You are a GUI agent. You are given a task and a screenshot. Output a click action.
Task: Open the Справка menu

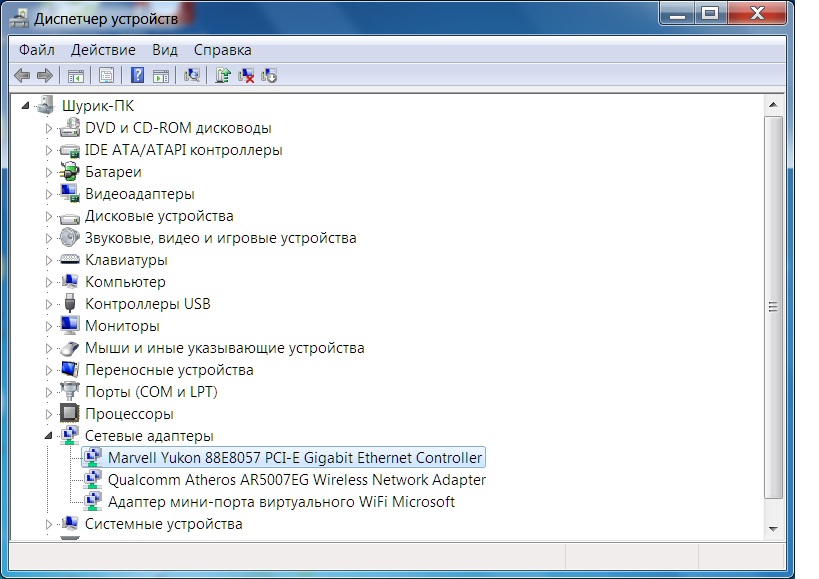point(223,50)
